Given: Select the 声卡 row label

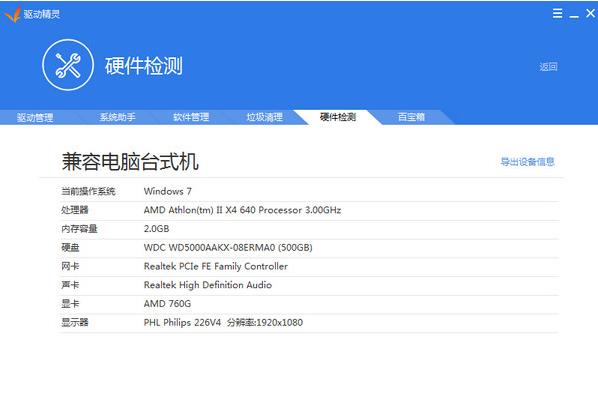Looking at the screenshot, I should [70, 285].
